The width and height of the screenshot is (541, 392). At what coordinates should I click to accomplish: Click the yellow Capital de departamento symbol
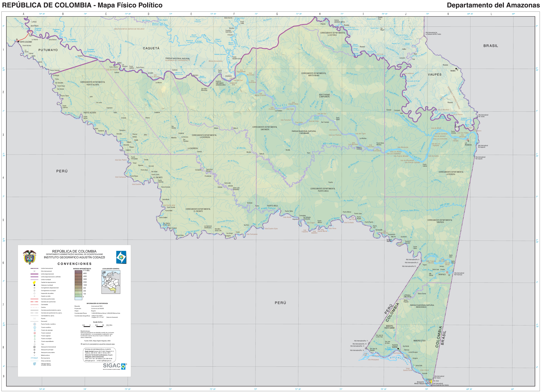pos(34,282)
